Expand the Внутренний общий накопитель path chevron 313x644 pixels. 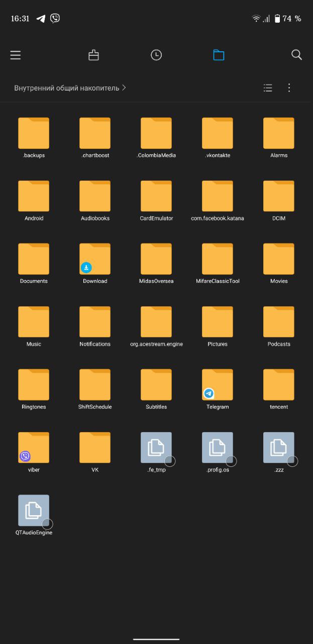[x=124, y=88]
